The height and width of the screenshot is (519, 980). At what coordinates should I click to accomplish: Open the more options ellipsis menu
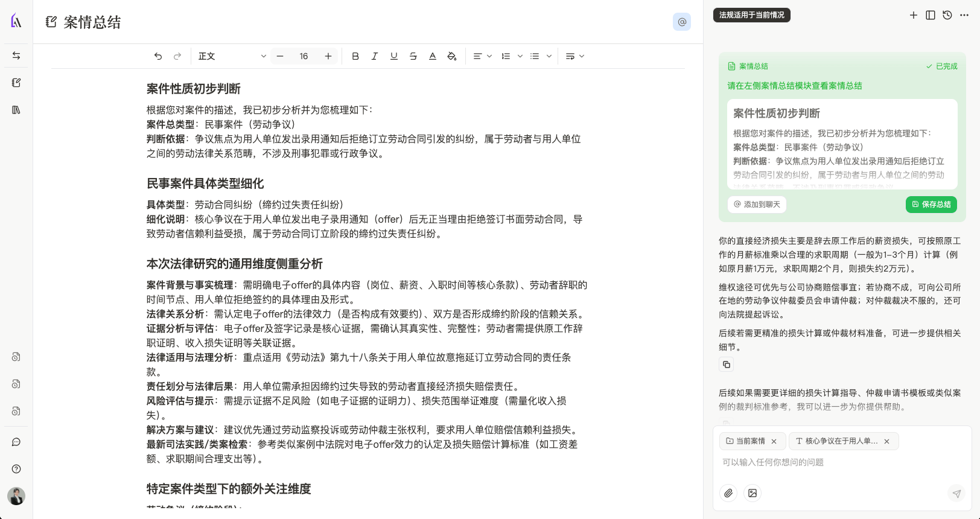click(964, 15)
